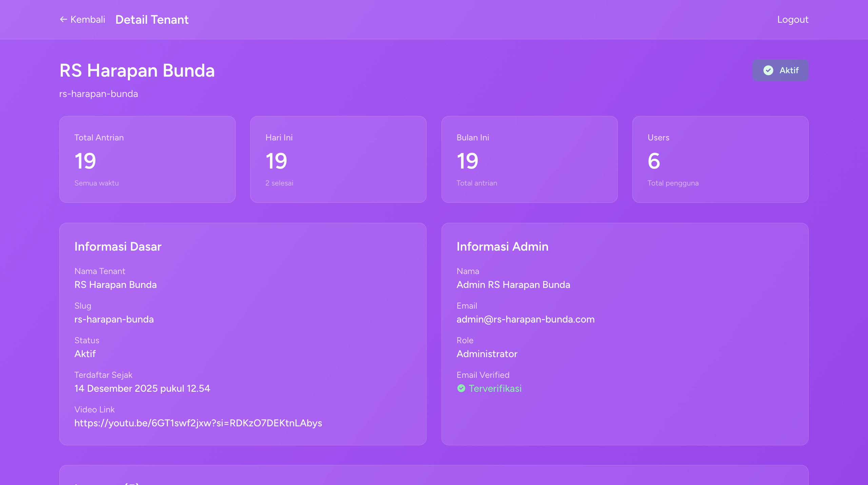
Task: Click the Detail Tenant page title
Action: [152, 19]
